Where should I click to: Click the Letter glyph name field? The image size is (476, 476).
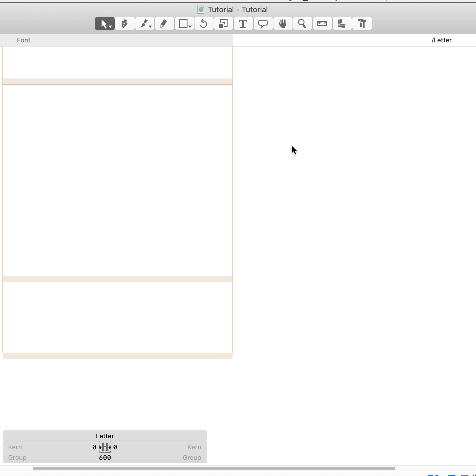point(105,436)
